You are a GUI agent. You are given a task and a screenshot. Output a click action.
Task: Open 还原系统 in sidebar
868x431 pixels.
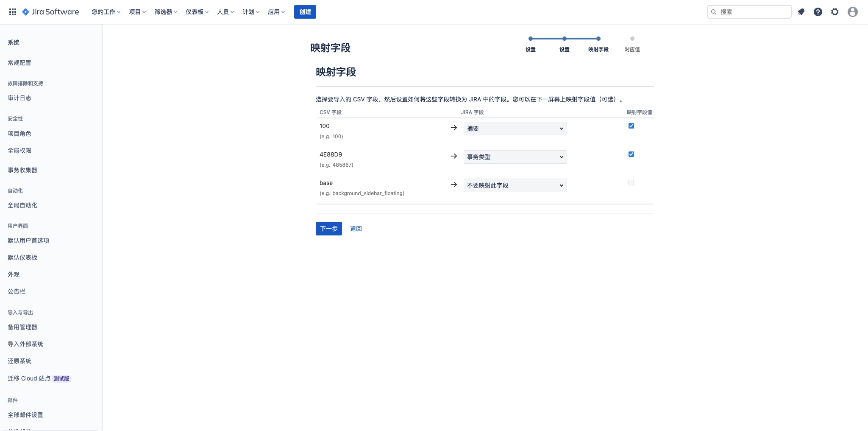19,361
